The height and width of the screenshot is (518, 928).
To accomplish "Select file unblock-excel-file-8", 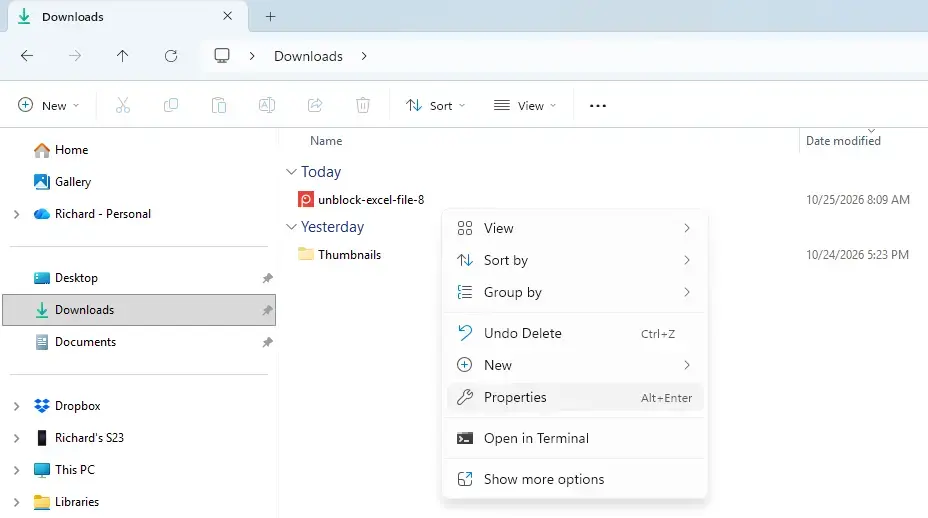I will click(x=361, y=200).
